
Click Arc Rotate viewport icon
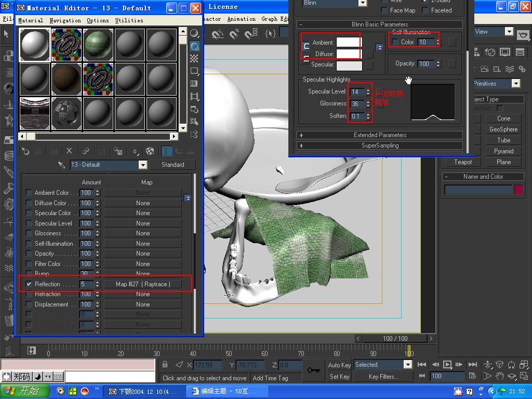tap(512, 376)
